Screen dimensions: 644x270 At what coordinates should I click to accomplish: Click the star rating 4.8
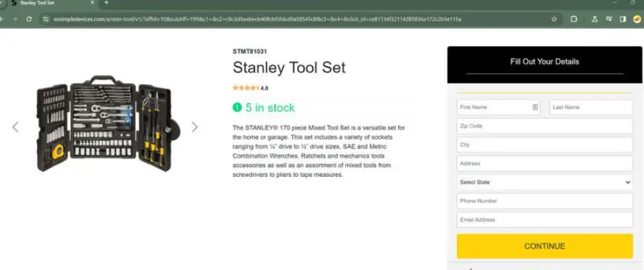(250, 88)
